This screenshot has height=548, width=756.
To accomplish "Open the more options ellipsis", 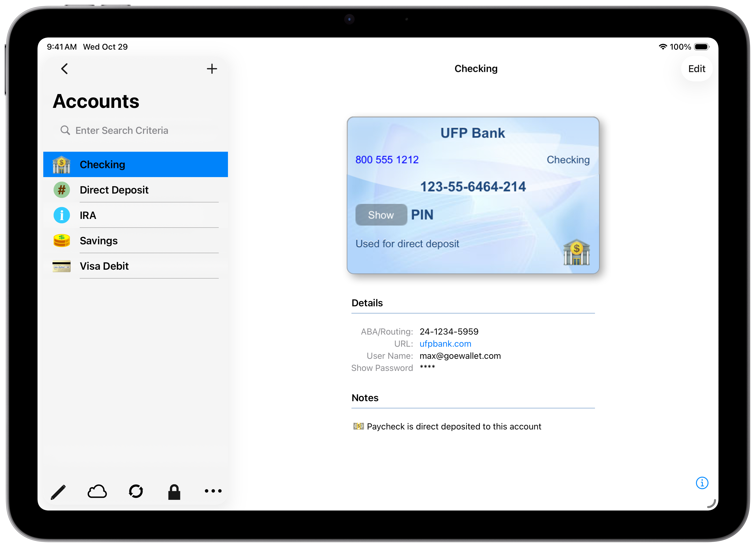I will tap(213, 491).
